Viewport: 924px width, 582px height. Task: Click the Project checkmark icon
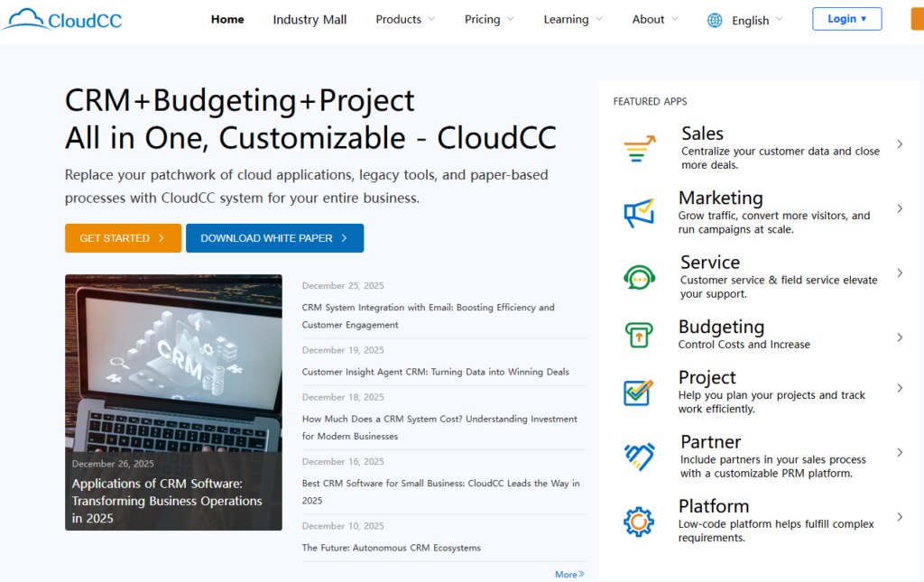point(639,393)
